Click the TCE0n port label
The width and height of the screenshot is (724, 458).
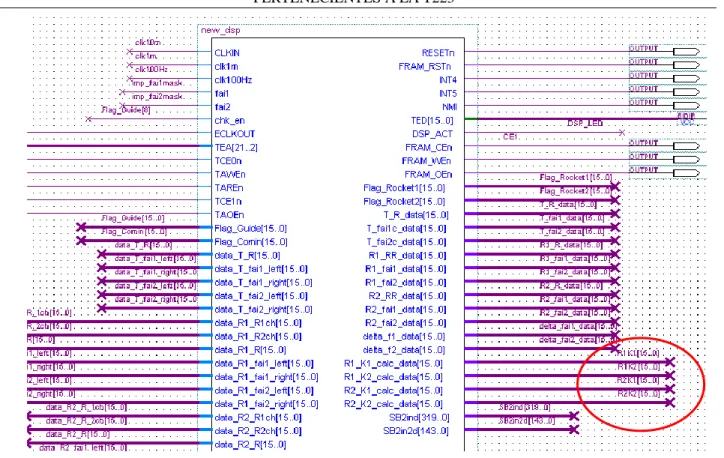[x=228, y=161]
